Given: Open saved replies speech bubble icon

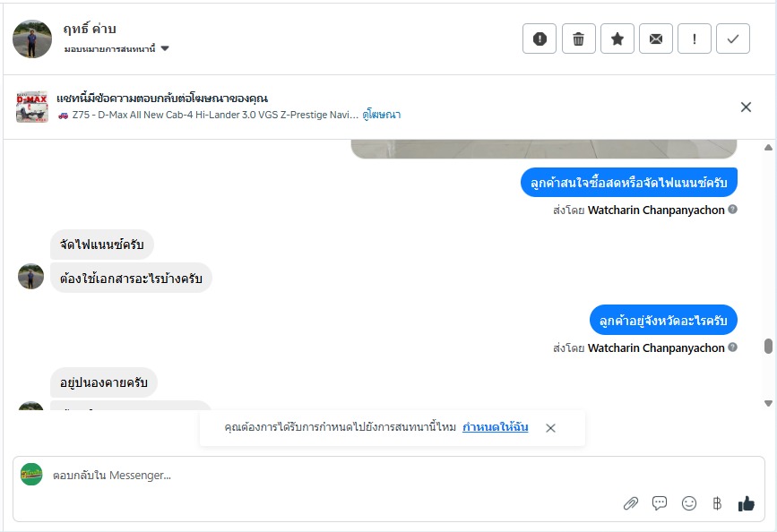Looking at the screenshot, I should click(x=660, y=503).
